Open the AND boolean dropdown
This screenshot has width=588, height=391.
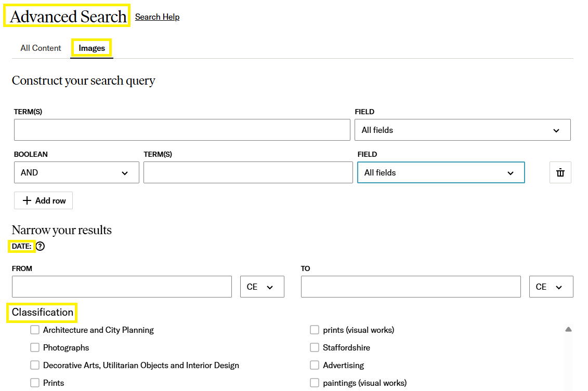(76, 173)
